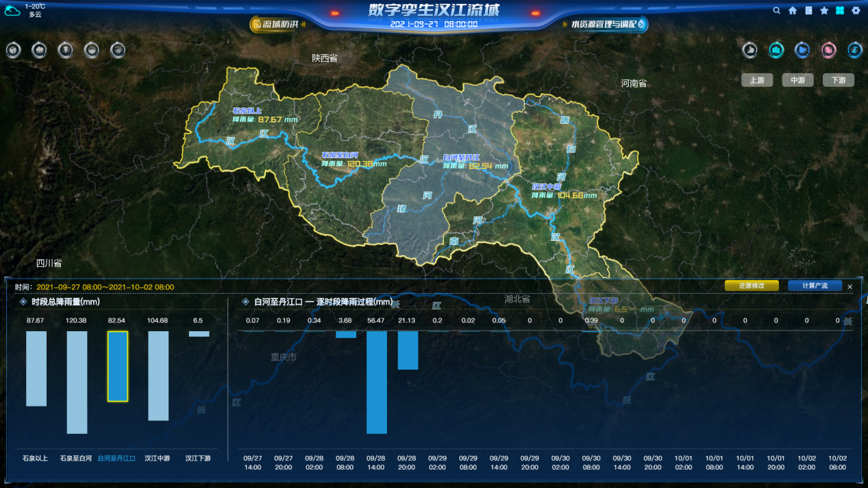This screenshot has height=488, width=868.
Task: Click the header date-time 2021-09-27 08:00:00
Action: [x=434, y=24]
